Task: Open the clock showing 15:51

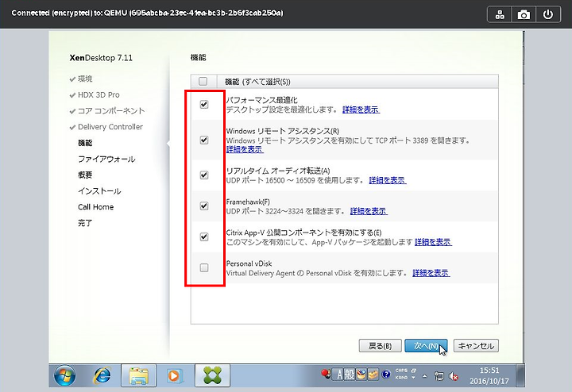Action: point(489,371)
